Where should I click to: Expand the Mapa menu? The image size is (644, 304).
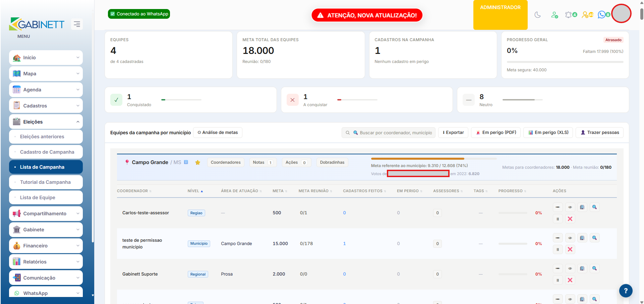coord(46,74)
